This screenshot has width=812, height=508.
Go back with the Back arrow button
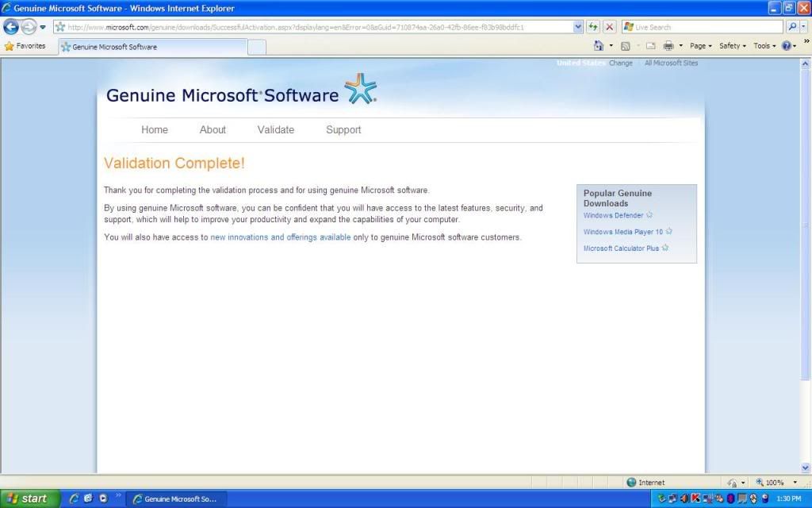pyautogui.click(x=11, y=26)
